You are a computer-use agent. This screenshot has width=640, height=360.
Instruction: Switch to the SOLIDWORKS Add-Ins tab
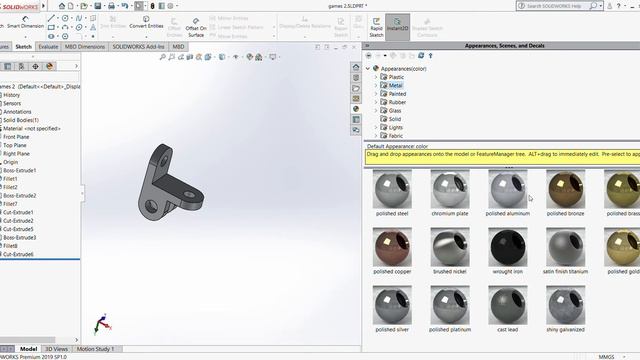coord(138,47)
